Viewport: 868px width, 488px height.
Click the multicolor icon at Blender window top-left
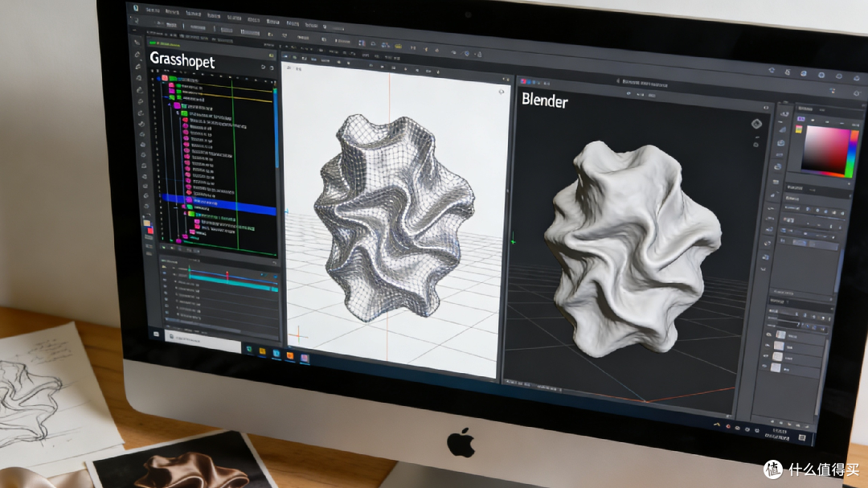pyautogui.click(x=524, y=81)
